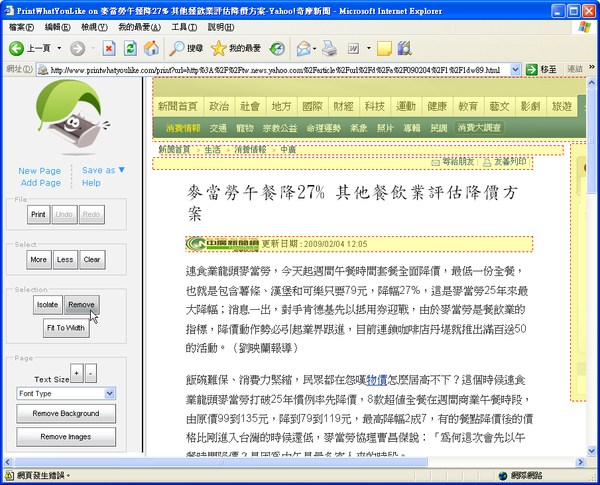600x485 pixels.
Task: Click the green Go arrow button
Action: tap(532, 70)
